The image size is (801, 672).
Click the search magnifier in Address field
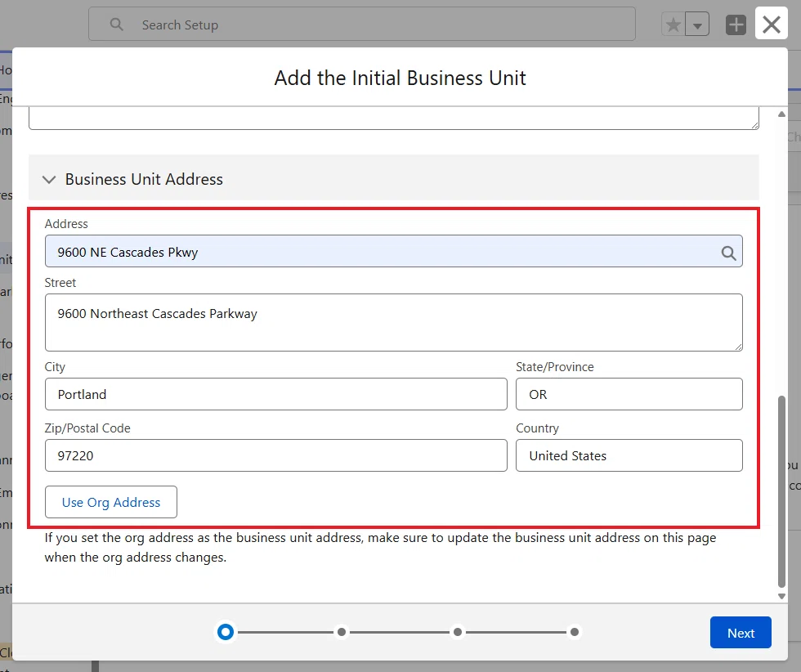pos(728,253)
